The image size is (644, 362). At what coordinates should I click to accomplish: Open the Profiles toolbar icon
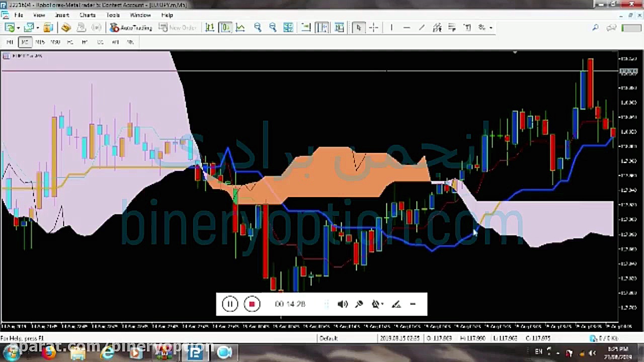click(28, 28)
